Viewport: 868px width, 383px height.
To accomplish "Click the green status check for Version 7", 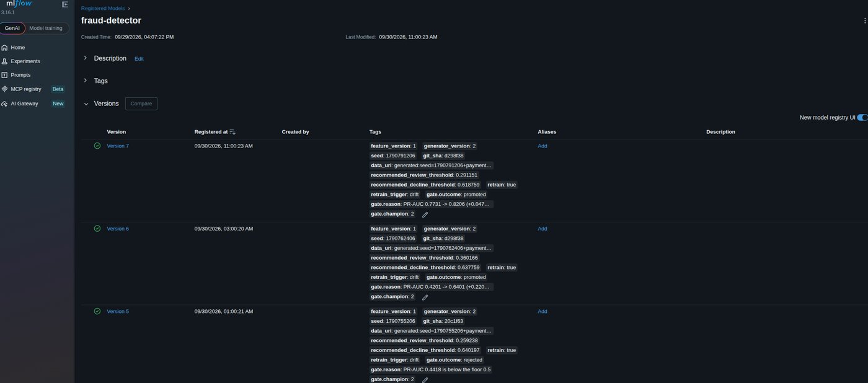I will tap(97, 146).
